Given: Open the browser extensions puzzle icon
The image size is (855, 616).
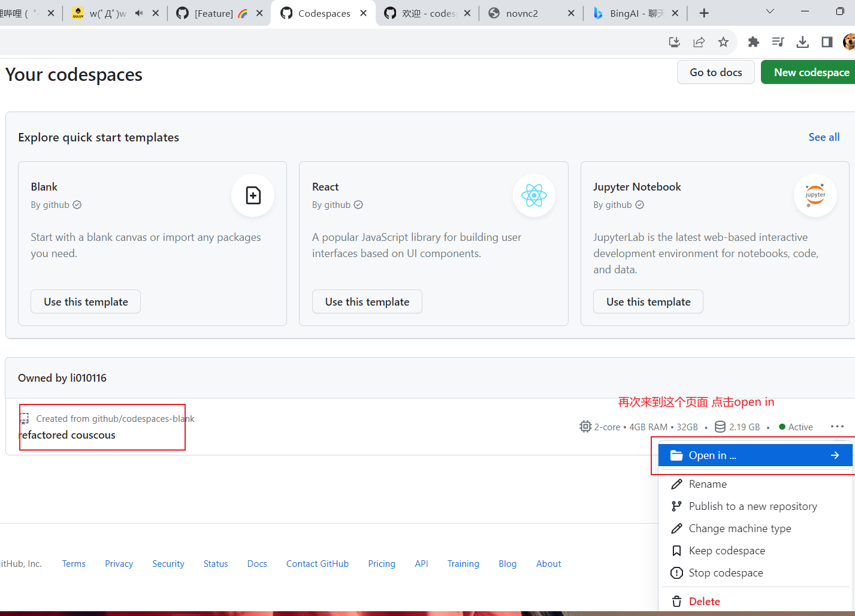Looking at the screenshot, I should (753, 42).
